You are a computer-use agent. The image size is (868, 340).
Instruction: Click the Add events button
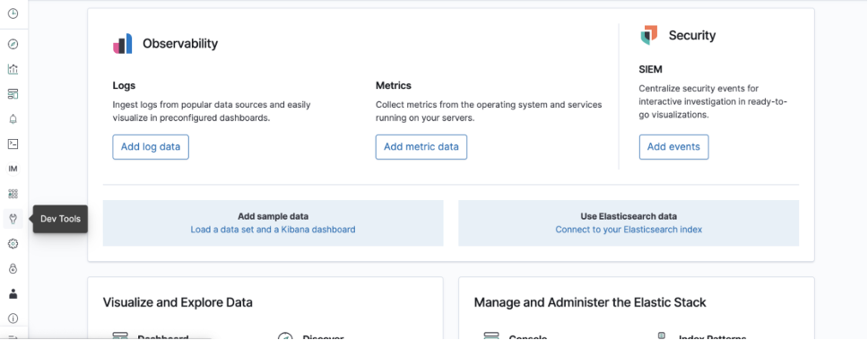pyautogui.click(x=673, y=147)
